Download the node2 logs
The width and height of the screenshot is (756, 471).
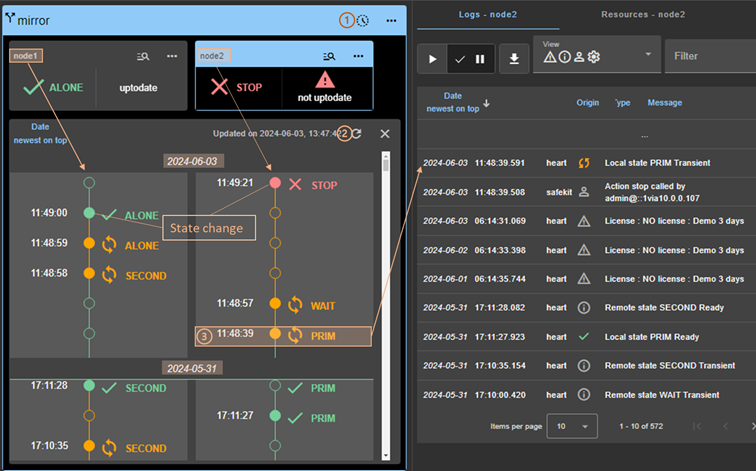514,59
